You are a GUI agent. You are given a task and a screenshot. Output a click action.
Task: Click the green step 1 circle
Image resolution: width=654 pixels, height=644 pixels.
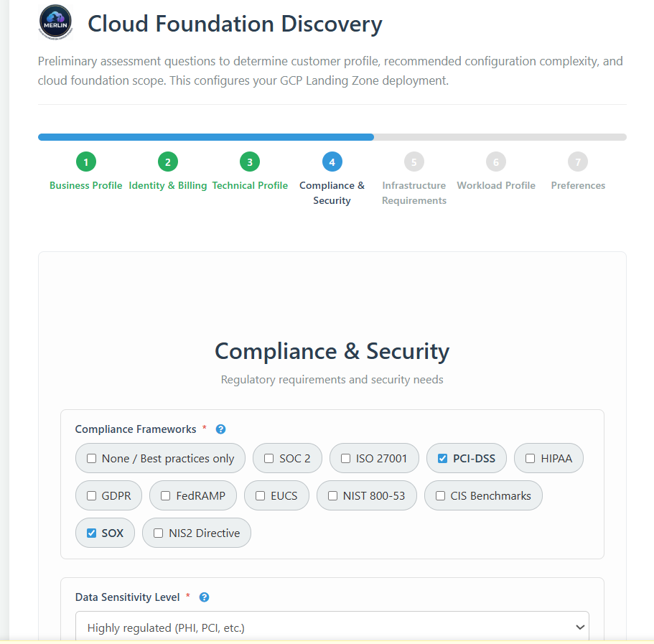(85, 162)
